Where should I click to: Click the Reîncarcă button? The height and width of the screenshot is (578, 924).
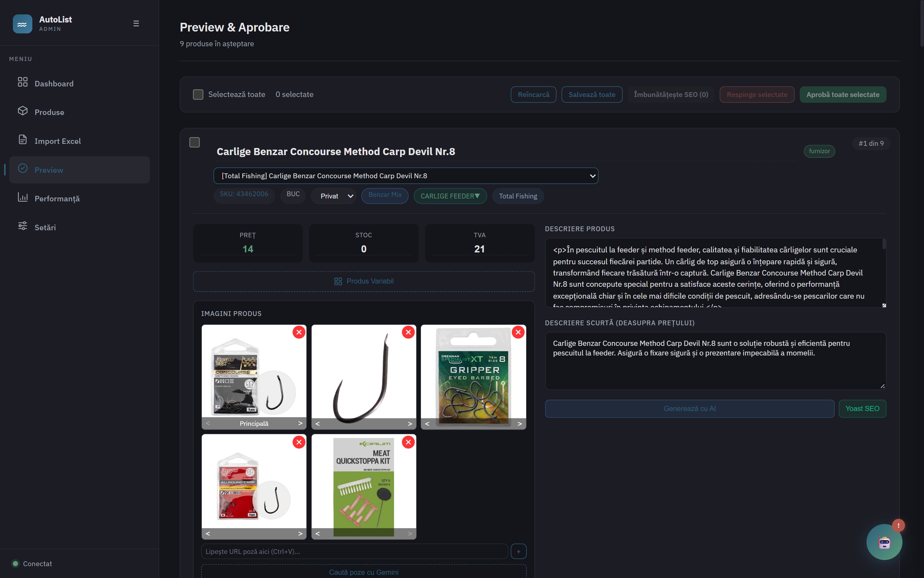pos(534,94)
